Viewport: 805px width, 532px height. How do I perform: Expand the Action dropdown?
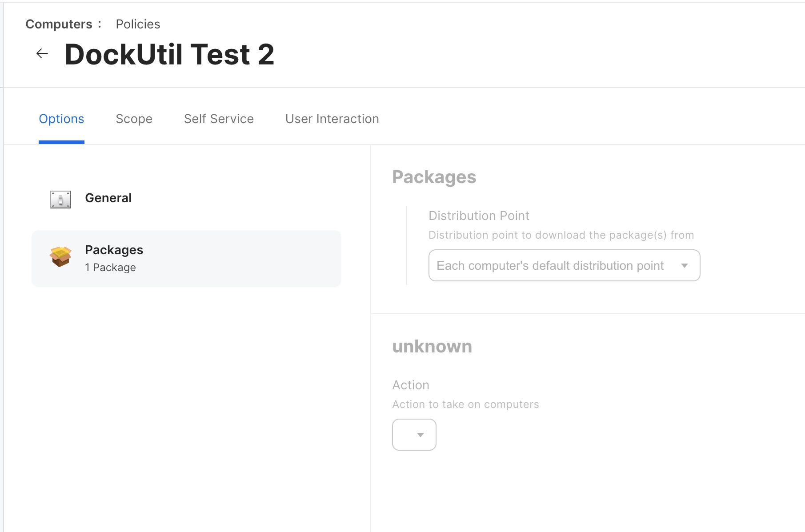[x=414, y=435]
